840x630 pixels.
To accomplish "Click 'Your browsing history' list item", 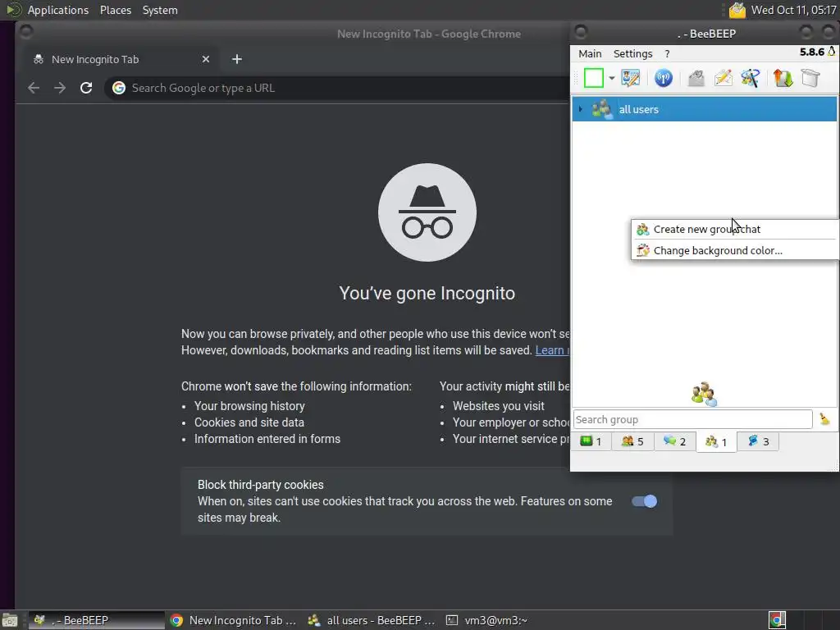I will tap(249, 406).
